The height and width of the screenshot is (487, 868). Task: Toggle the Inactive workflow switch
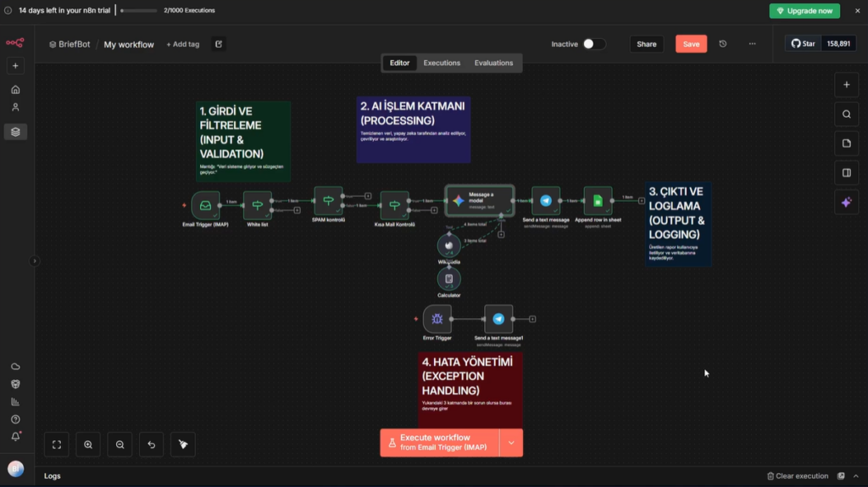click(x=593, y=44)
